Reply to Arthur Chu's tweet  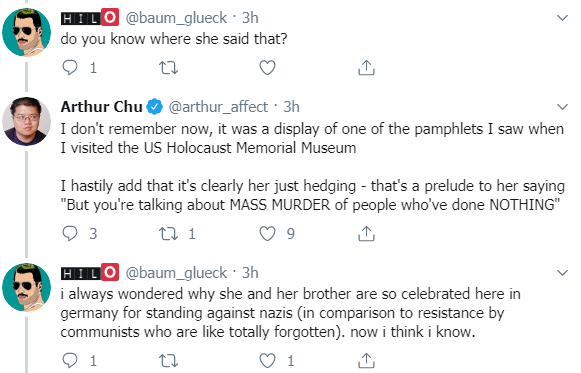pos(70,234)
